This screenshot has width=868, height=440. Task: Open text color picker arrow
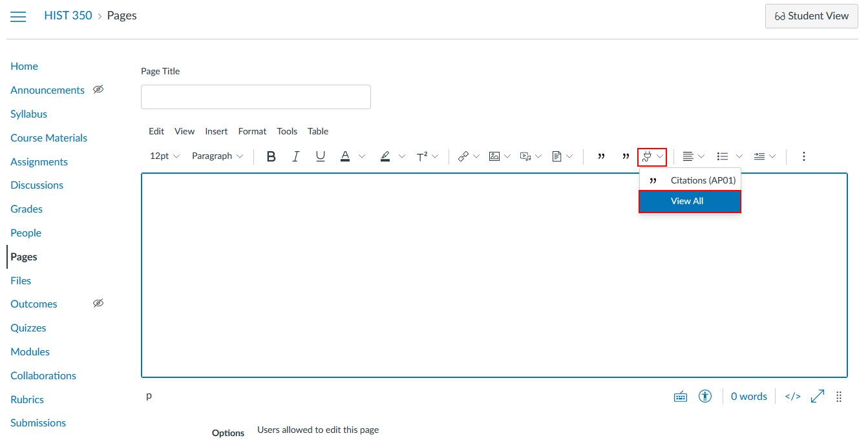coord(362,156)
